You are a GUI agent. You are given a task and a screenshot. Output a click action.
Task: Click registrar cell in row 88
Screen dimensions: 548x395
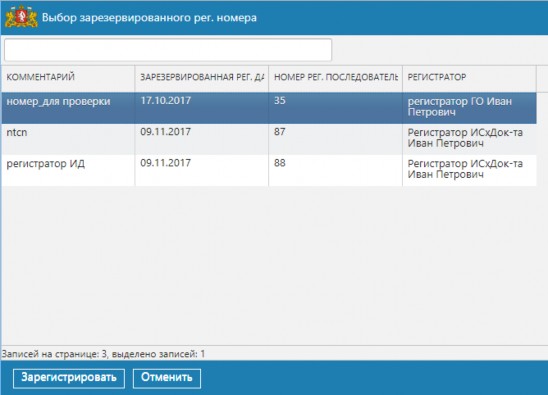coord(469,170)
